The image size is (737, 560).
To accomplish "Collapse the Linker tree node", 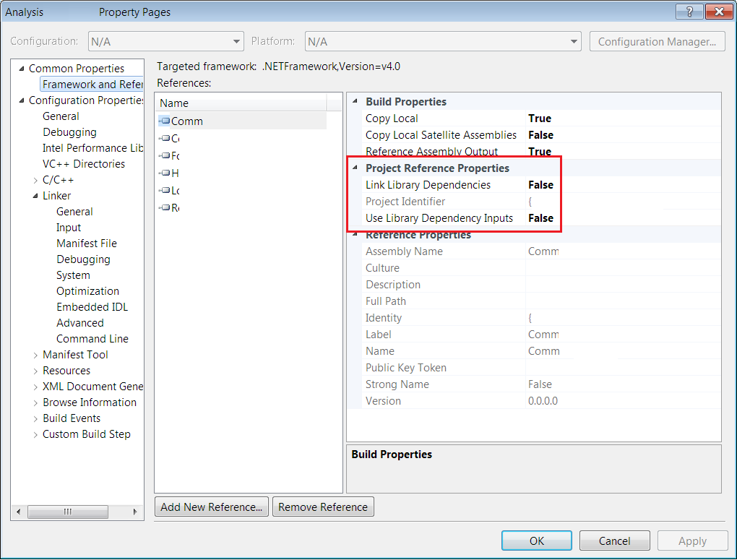I will pyautogui.click(x=35, y=196).
